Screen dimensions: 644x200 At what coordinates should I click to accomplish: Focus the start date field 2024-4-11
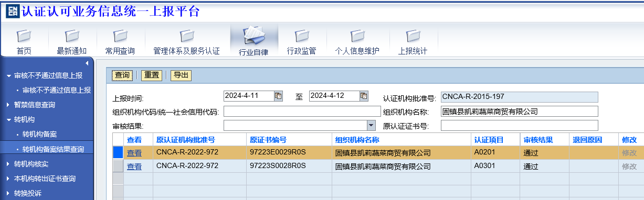pos(249,96)
